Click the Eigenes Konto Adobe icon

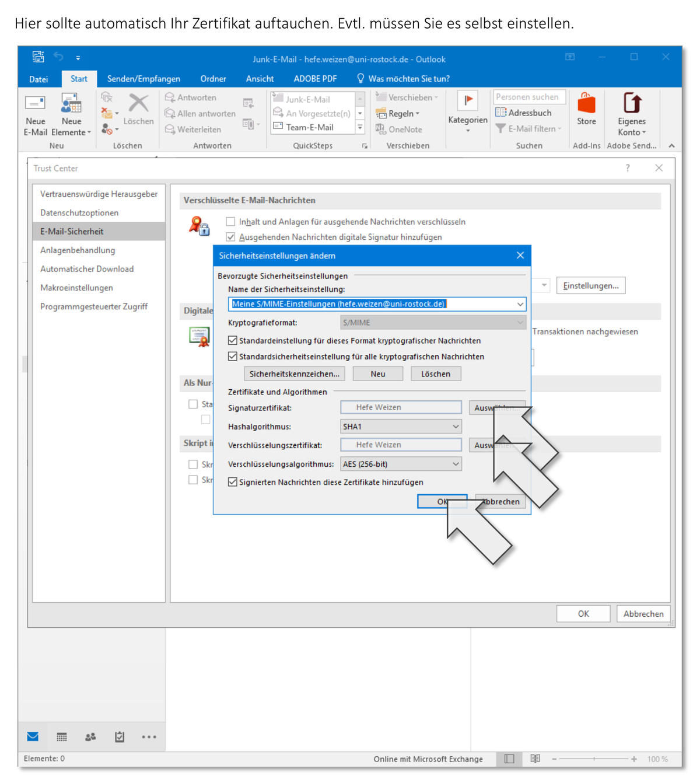tap(632, 103)
